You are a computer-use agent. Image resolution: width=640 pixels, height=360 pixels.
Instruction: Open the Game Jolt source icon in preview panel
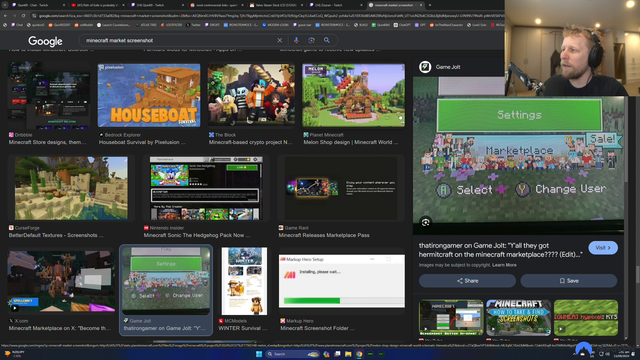pyautogui.click(x=425, y=67)
